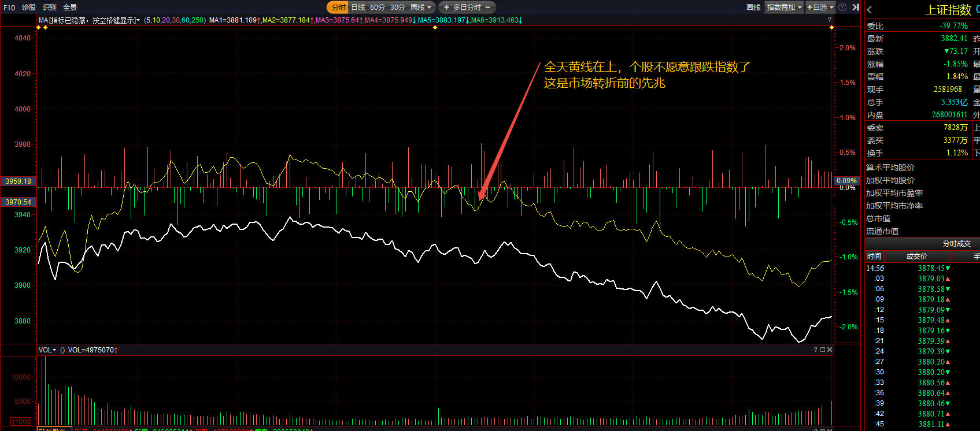
Task: Open the 指数叠加 dropdown
Action: coord(785,8)
